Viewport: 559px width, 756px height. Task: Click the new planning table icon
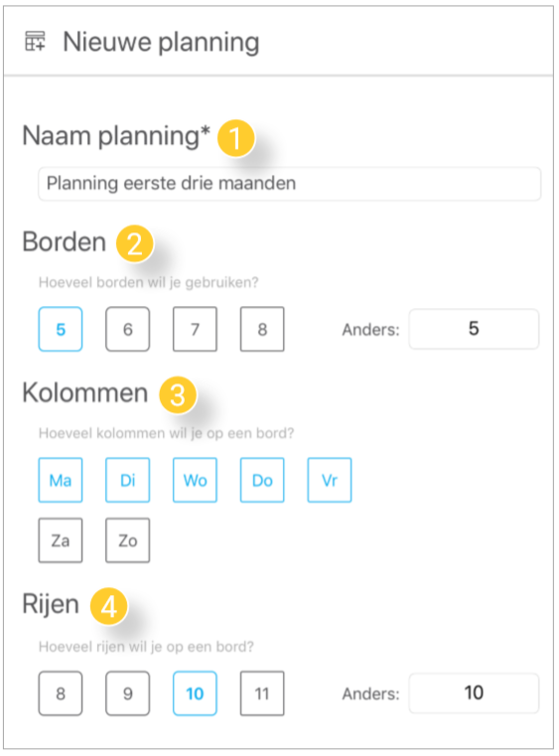pos(35,42)
